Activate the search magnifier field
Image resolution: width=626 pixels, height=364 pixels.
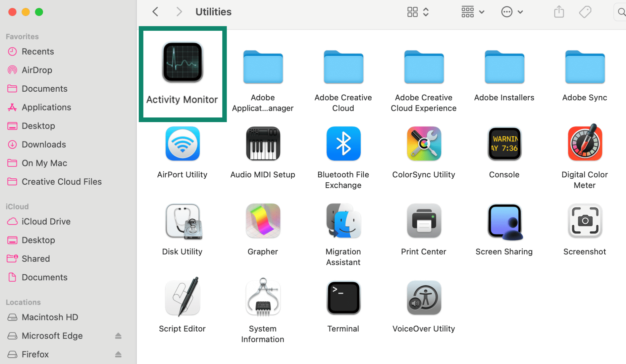tap(621, 12)
